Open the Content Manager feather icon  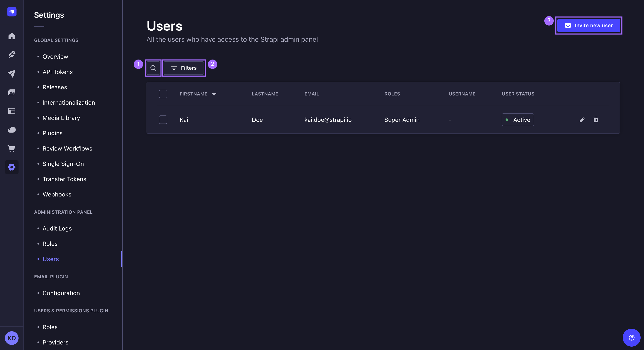[12, 55]
